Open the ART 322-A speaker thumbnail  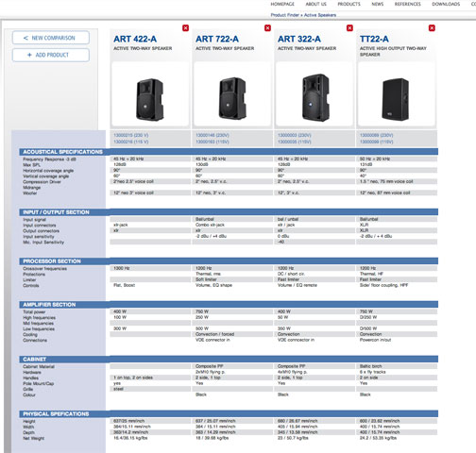314,94
